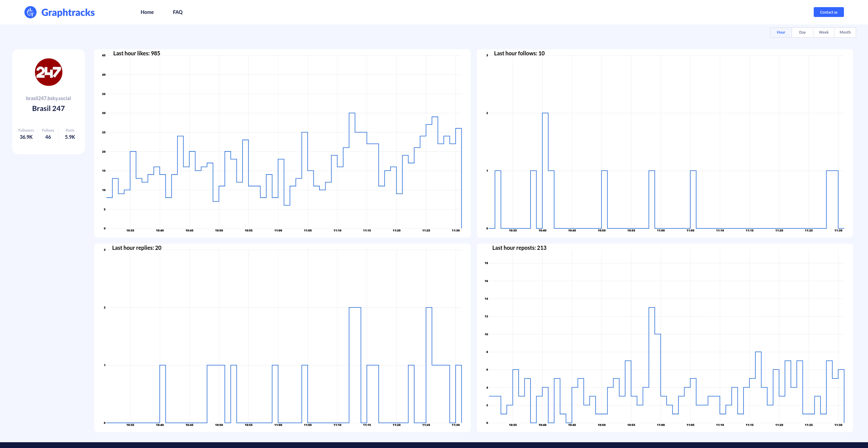Image resolution: width=868 pixels, height=448 pixels.
Task: Switch to the Day view
Action: (802, 32)
